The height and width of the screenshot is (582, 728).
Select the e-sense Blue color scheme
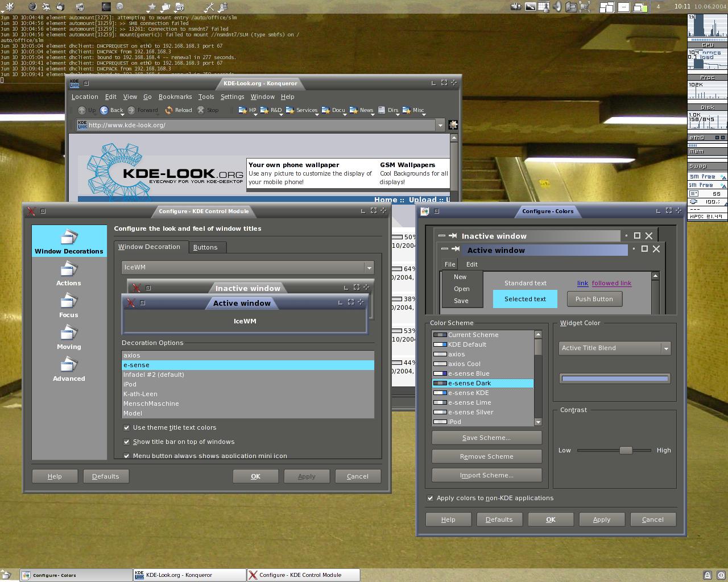[x=483, y=373]
